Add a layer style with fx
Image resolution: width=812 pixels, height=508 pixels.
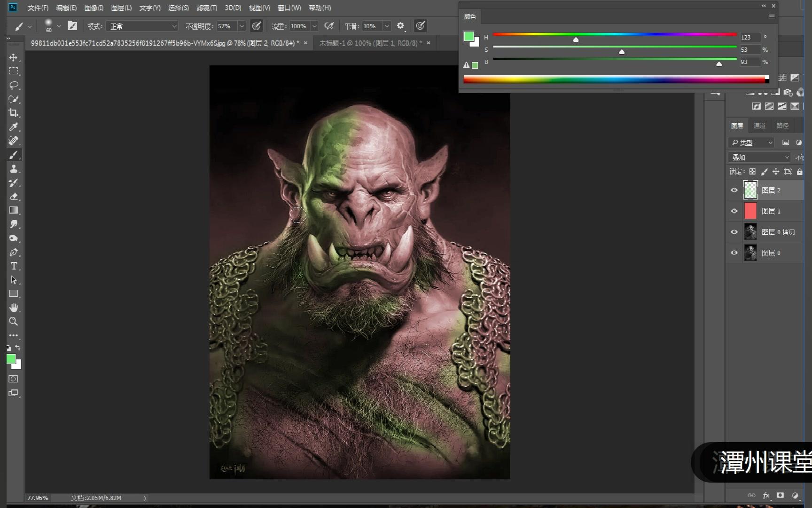tap(766, 495)
